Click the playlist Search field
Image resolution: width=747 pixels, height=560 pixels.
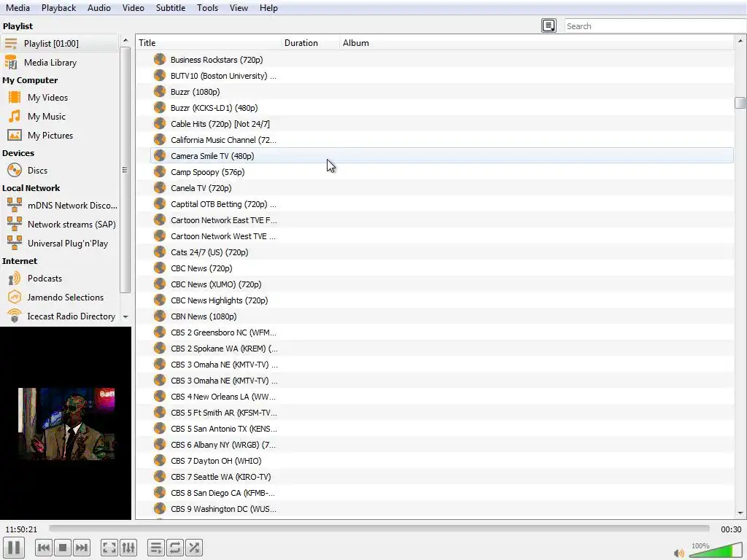coord(656,26)
